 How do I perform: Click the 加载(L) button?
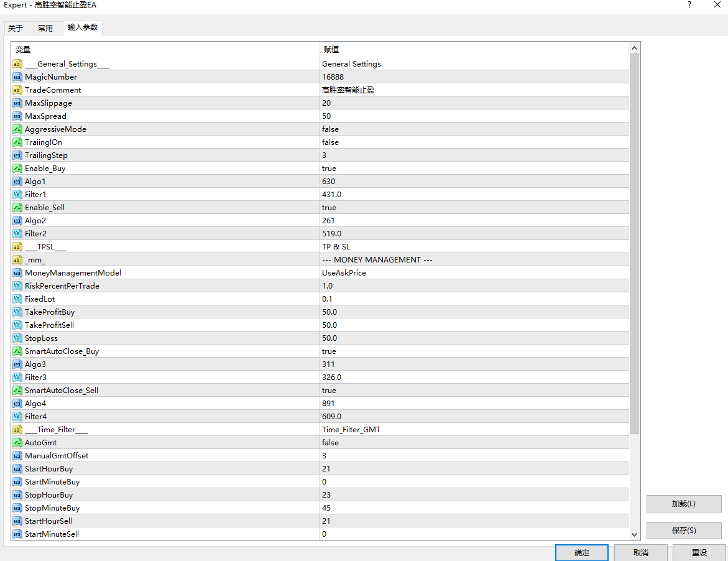(x=684, y=504)
